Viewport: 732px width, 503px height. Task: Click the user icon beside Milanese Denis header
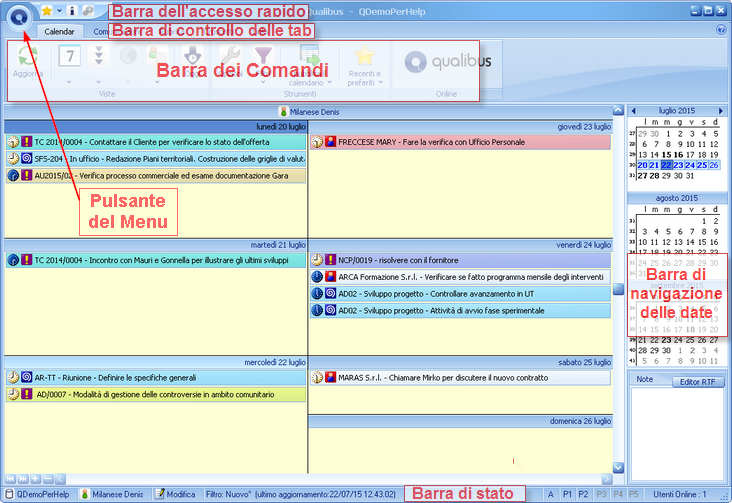coord(283,112)
